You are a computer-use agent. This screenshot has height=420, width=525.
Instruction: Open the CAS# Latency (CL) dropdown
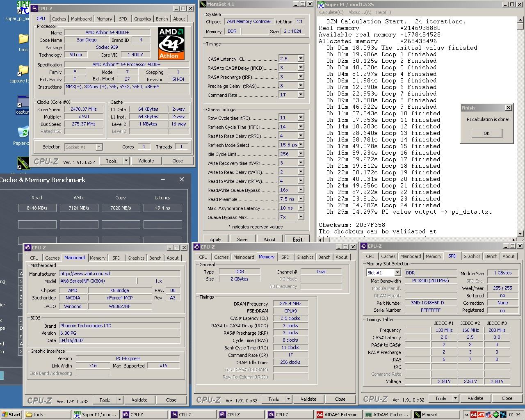pyautogui.click(x=301, y=59)
